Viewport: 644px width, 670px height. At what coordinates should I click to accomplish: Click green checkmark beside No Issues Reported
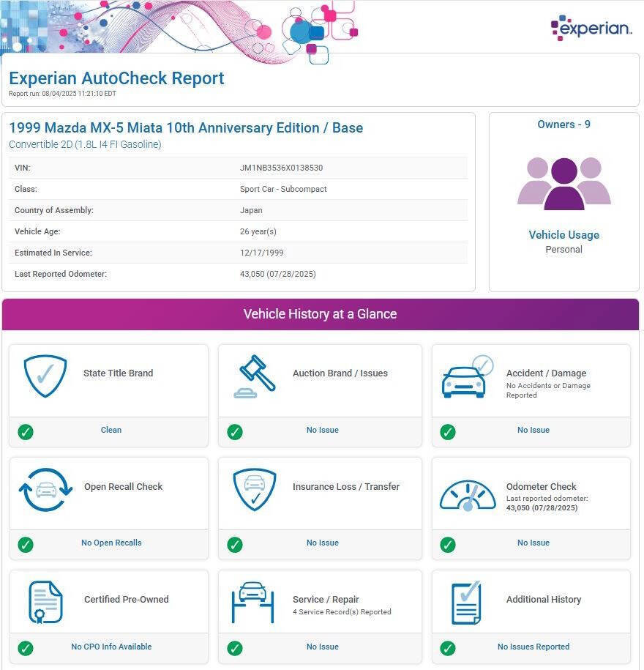point(448,648)
